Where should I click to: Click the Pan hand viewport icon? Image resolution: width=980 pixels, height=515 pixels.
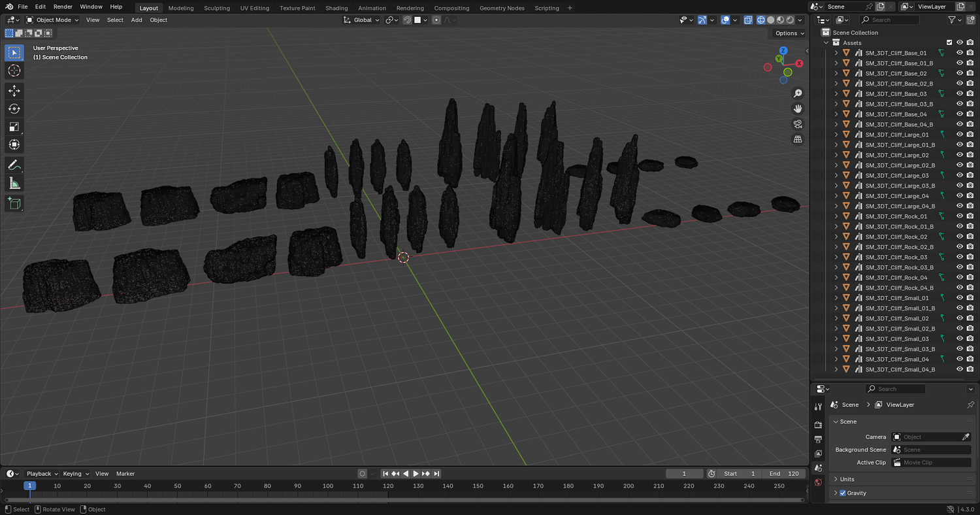click(x=798, y=108)
